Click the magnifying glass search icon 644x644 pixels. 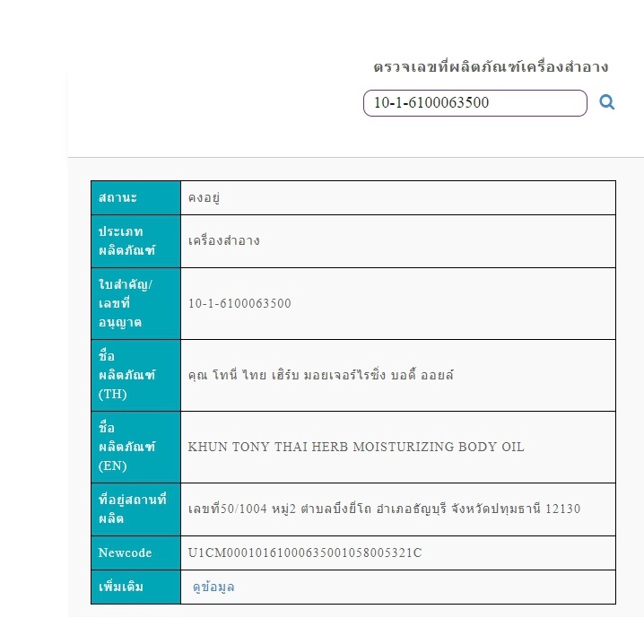pyautogui.click(x=606, y=102)
